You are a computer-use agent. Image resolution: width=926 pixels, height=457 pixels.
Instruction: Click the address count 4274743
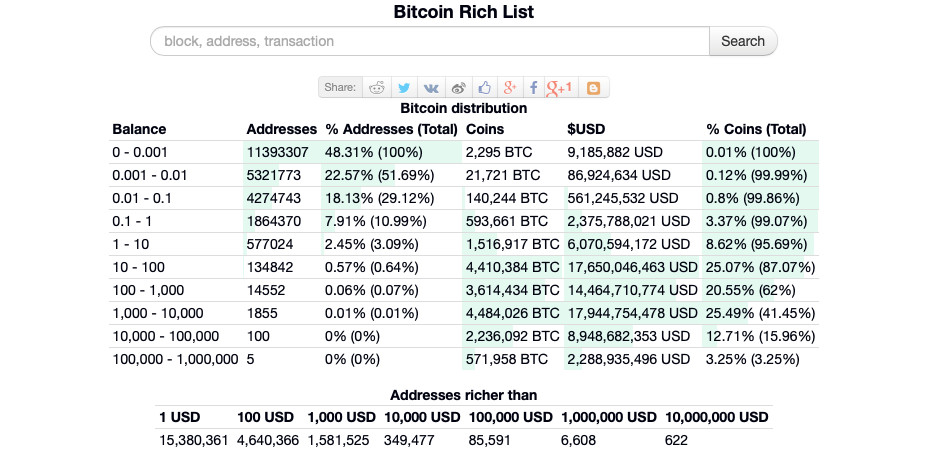[274, 198]
